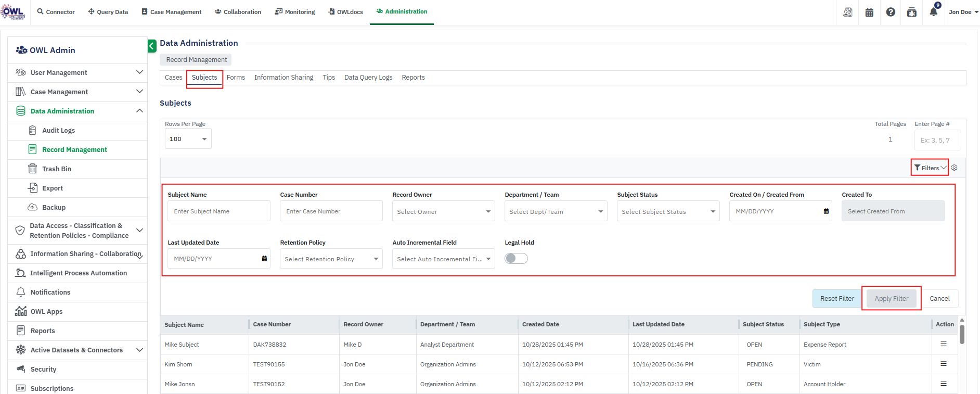Open action menu for Mike Subject row
The width and height of the screenshot is (980, 394).
point(943,344)
